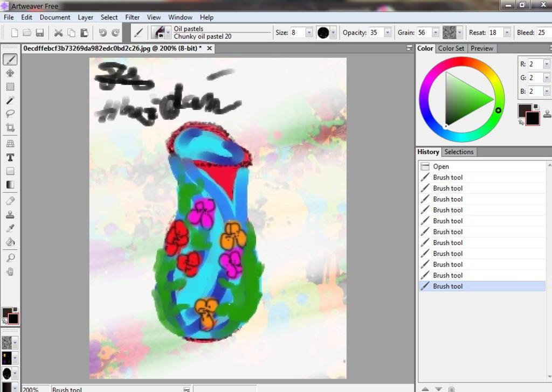The image size is (552, 392).
Task: Click the delete history trash icon
Action: point(451,389)
